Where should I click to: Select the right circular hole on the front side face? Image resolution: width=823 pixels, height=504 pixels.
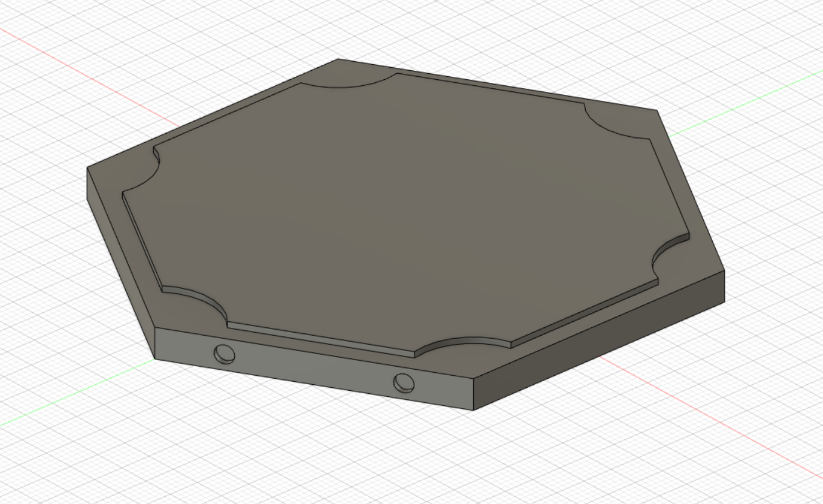tap(404, 383)
